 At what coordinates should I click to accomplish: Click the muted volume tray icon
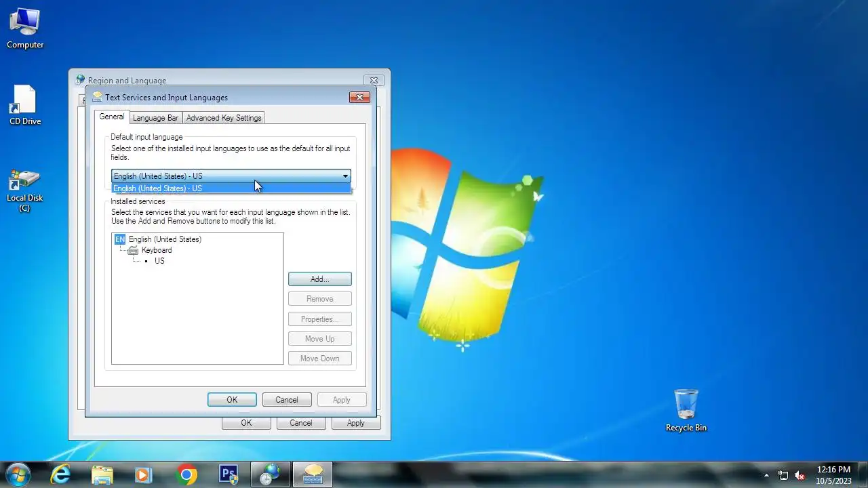click(x=800, y=475)
